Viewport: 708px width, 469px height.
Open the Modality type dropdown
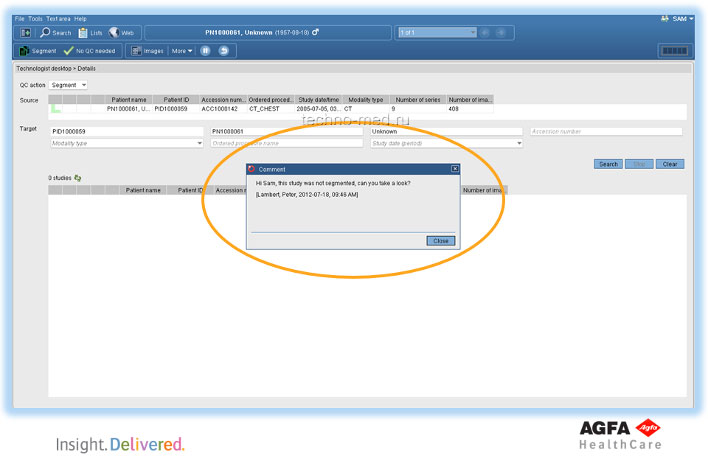126,143
